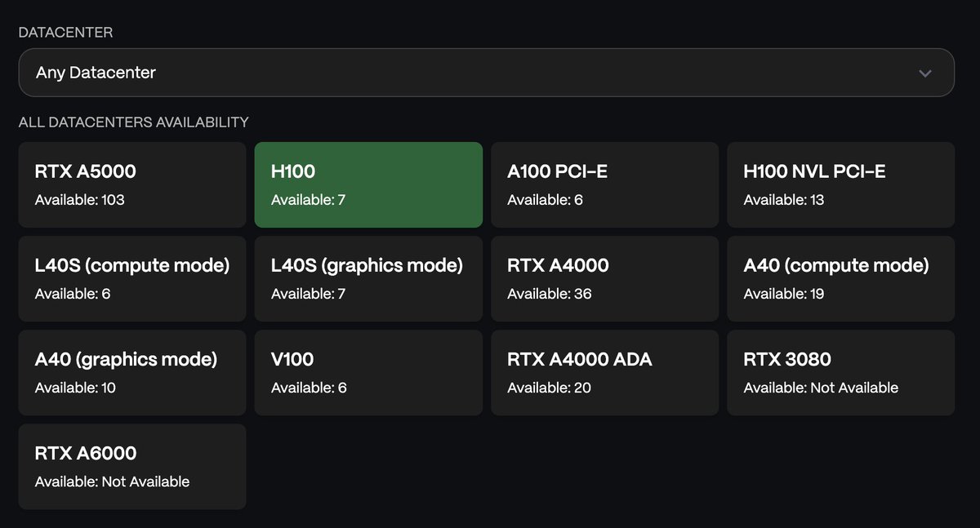Select the highlighted H100 GPU card
980x528 pixels.
point(368,184)
